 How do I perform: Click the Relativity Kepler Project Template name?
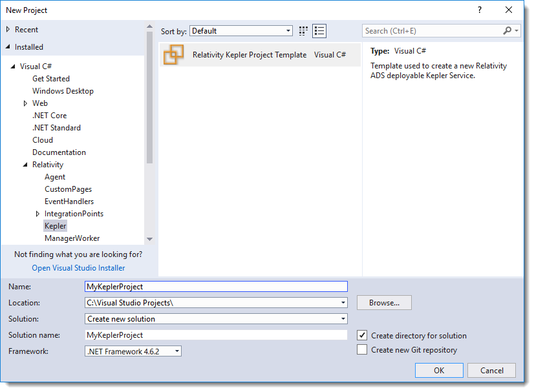[x=250, y=55]
